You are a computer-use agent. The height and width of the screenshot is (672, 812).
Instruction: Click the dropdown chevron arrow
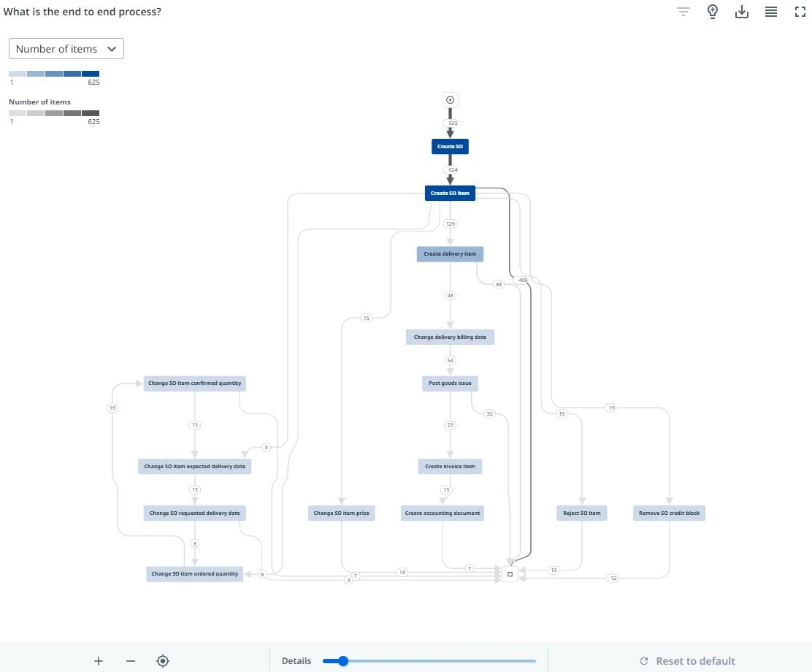coord(111,49)
